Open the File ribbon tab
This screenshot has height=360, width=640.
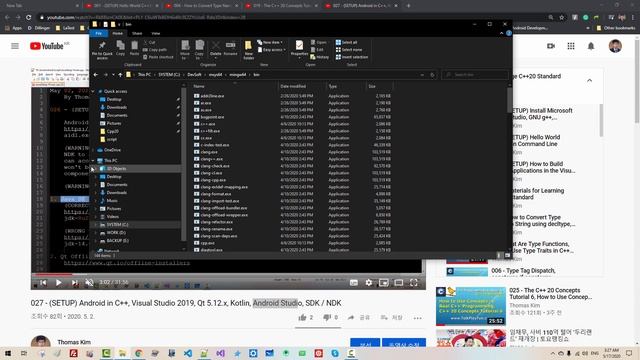[x=99, y=33]
